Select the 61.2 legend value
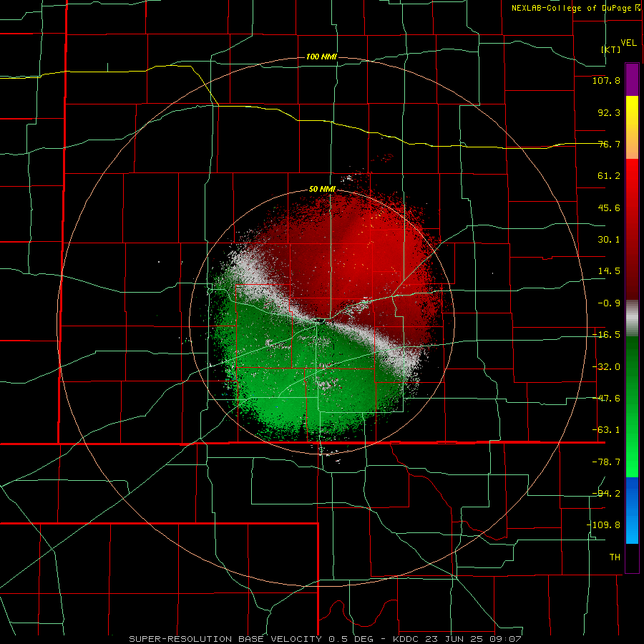 coord(609,176)
